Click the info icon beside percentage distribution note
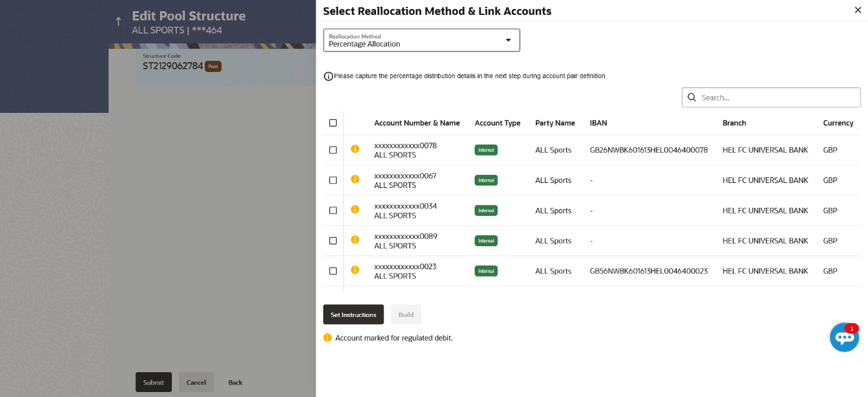The height and width of the screenshot is (397, 868). click(328, 76)
